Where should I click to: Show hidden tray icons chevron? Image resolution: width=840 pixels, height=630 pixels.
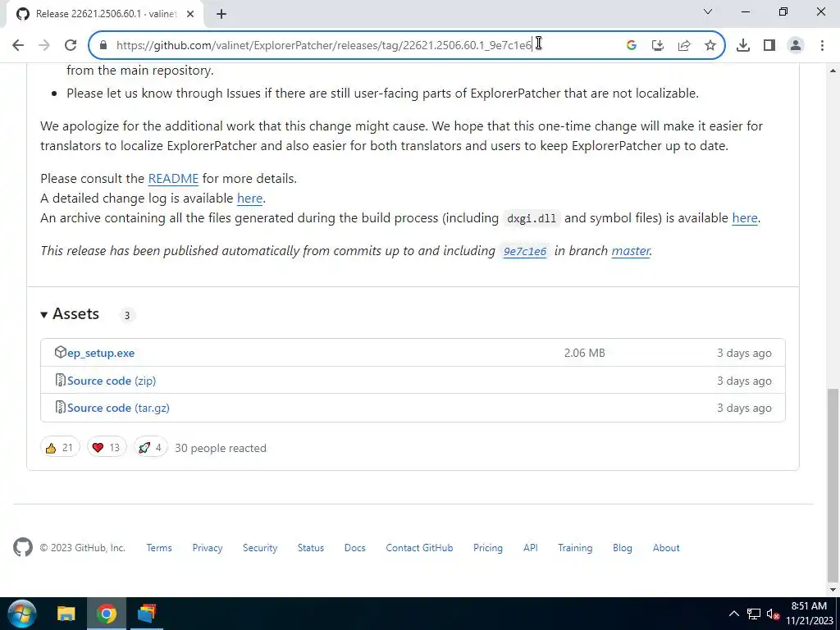pyautogui.click(x=734, y=614)
